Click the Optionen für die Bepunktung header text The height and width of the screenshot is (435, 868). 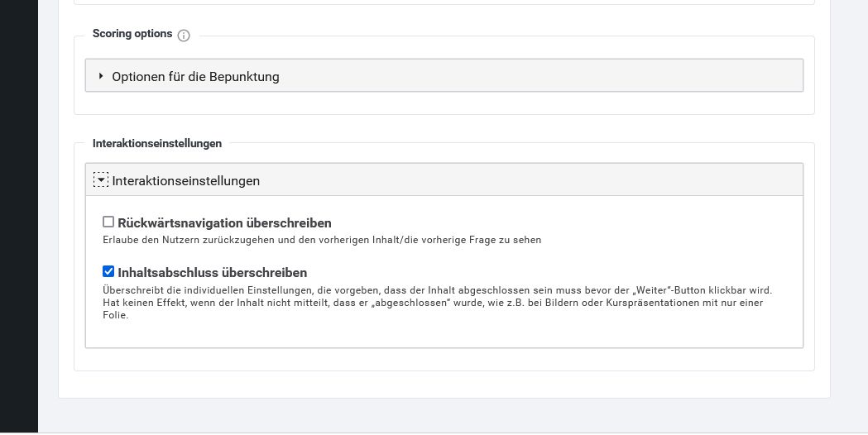click(x=195, y=76)
